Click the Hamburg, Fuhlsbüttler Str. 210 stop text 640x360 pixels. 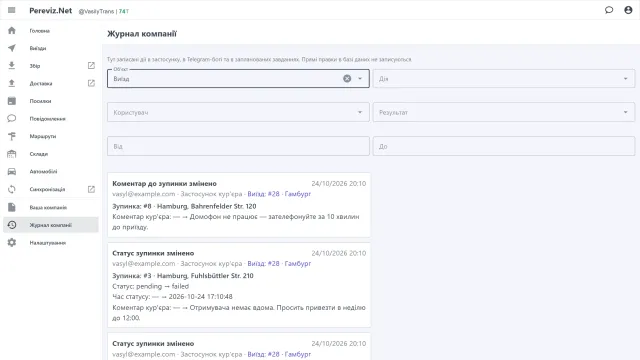click(205, 276)
